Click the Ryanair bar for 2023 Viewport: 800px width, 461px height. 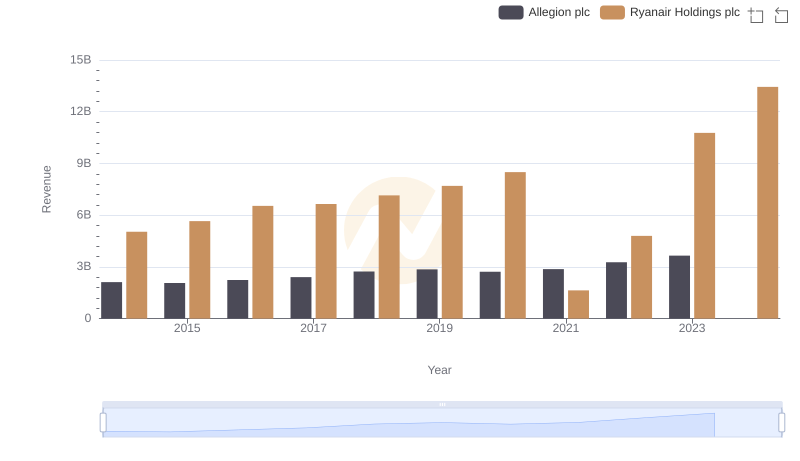pyautogui.click(x=704, y=225)
